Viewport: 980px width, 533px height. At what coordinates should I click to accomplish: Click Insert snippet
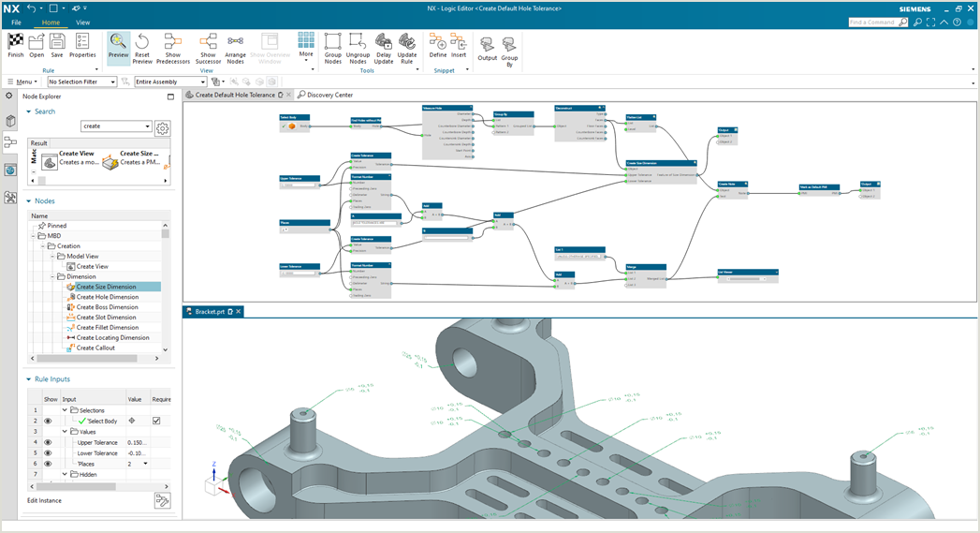click(x=459, y=46)
